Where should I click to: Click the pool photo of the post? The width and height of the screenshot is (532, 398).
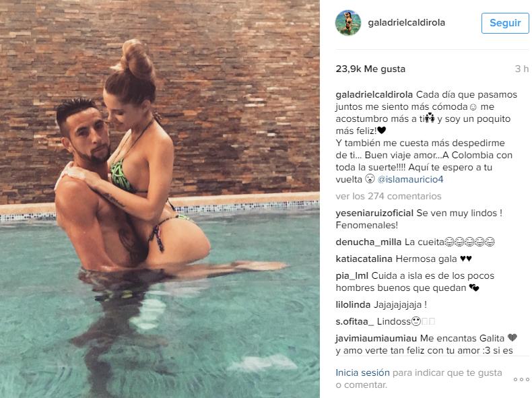160,199
